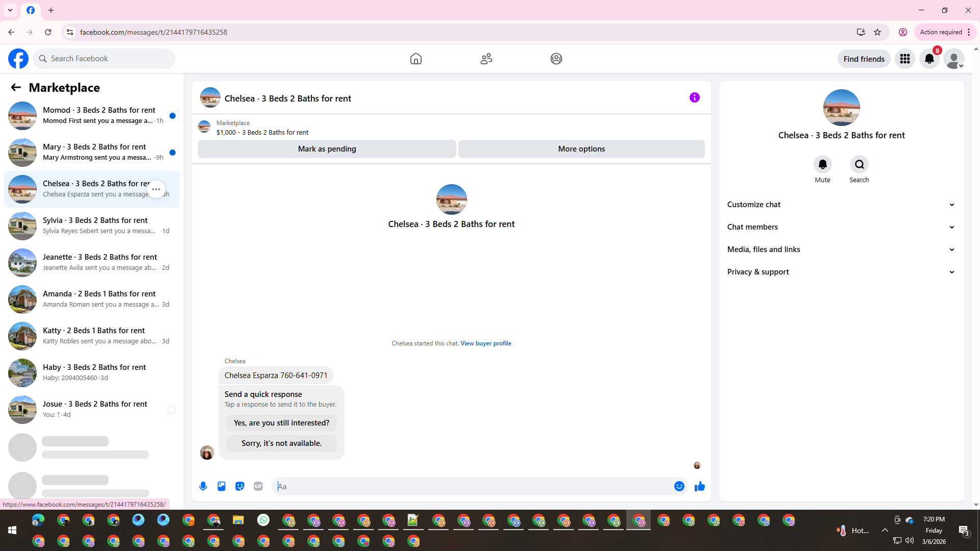Expand the Chat members section
Image resolution: width=980 pixels, height=551 pixels.
841,227
